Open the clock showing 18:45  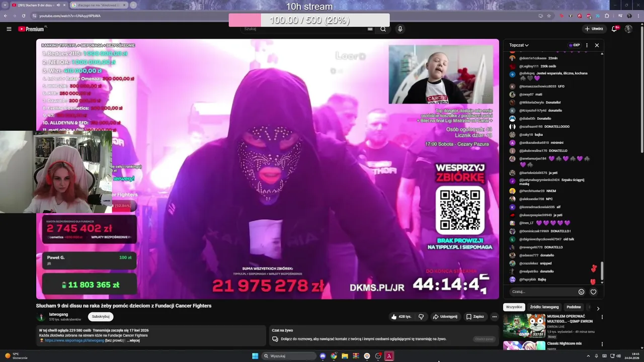pos(631,356)
